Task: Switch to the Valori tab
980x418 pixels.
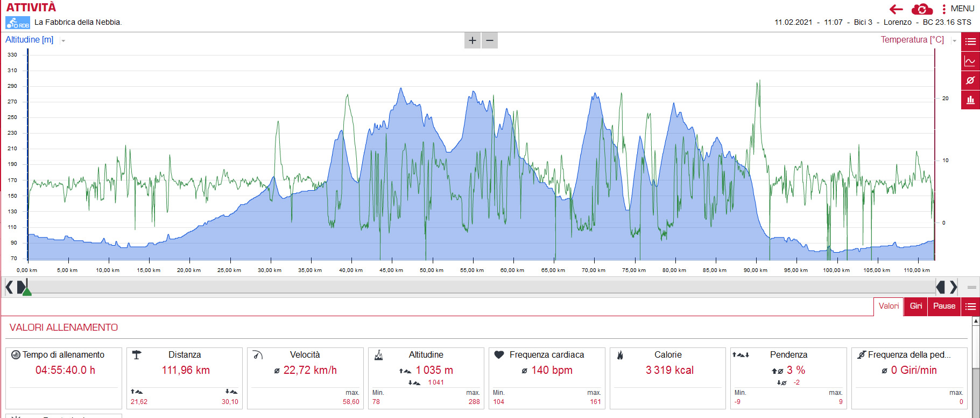Action: 889,306
